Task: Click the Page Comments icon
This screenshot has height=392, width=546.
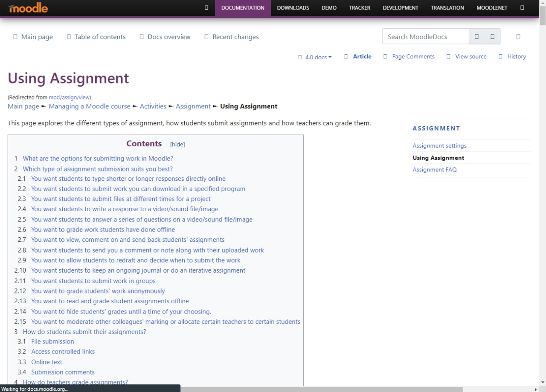Action: 386,56
